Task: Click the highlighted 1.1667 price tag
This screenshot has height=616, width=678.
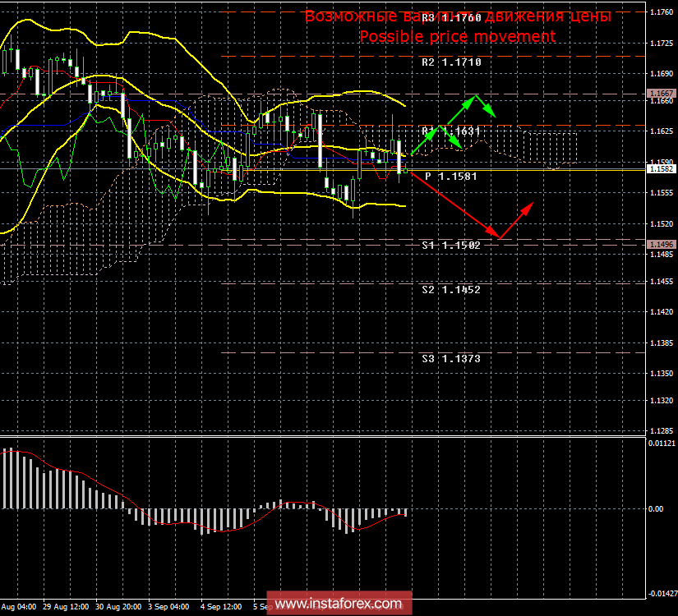Action: (x=662, y=94)
